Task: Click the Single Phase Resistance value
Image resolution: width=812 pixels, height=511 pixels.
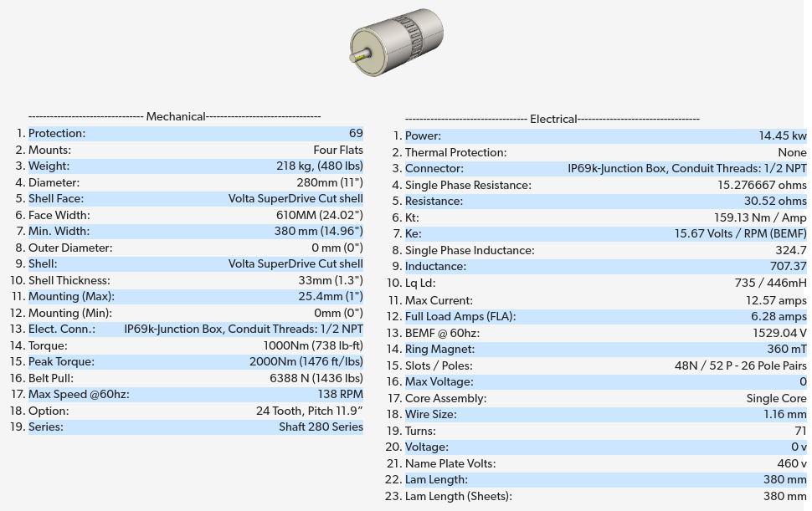Action: (762, 186)
